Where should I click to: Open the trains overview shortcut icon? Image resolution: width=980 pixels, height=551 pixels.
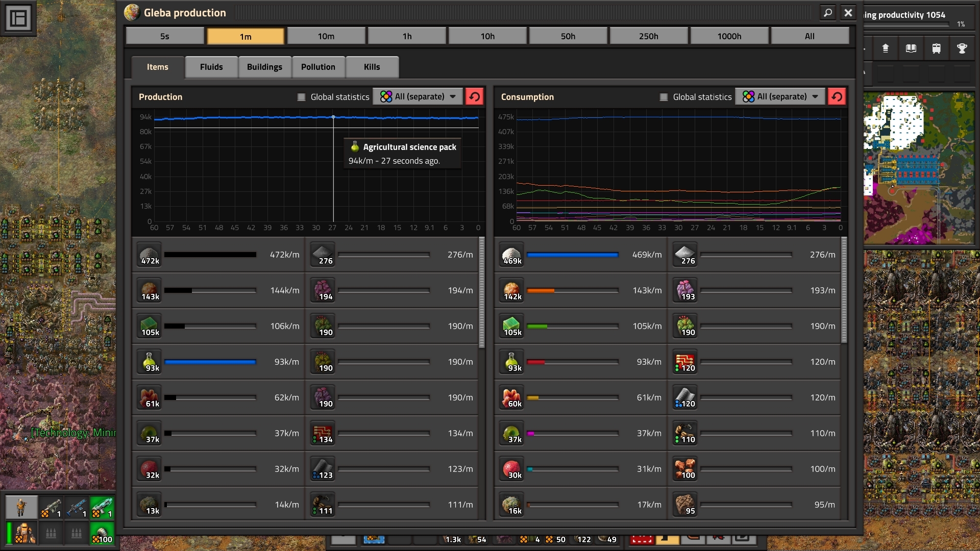pos(936,48)
